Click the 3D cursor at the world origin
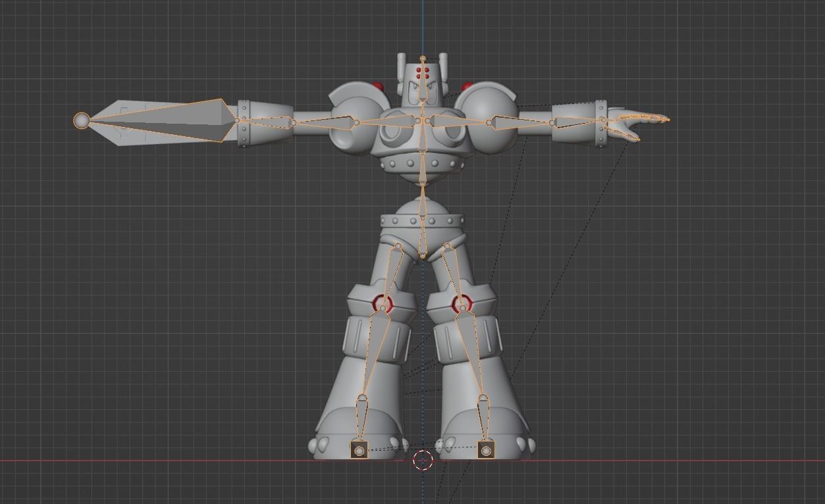 [423, 461]
